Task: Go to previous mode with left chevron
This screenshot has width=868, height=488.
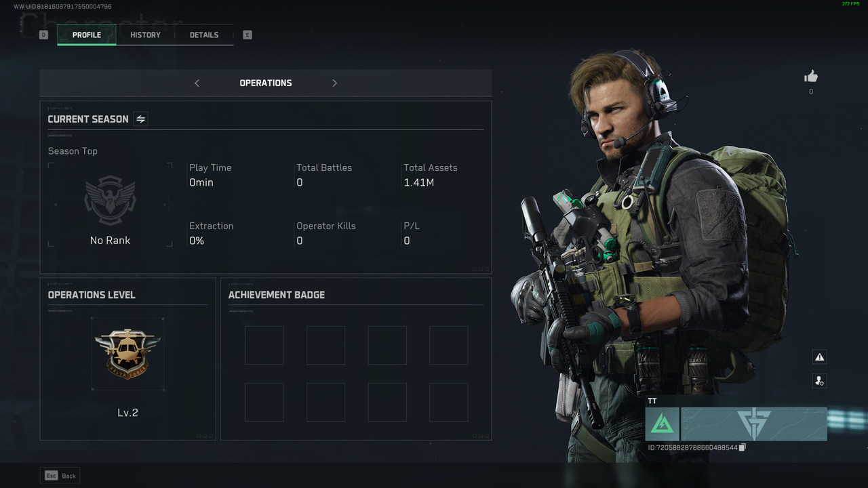Action: 197,83
